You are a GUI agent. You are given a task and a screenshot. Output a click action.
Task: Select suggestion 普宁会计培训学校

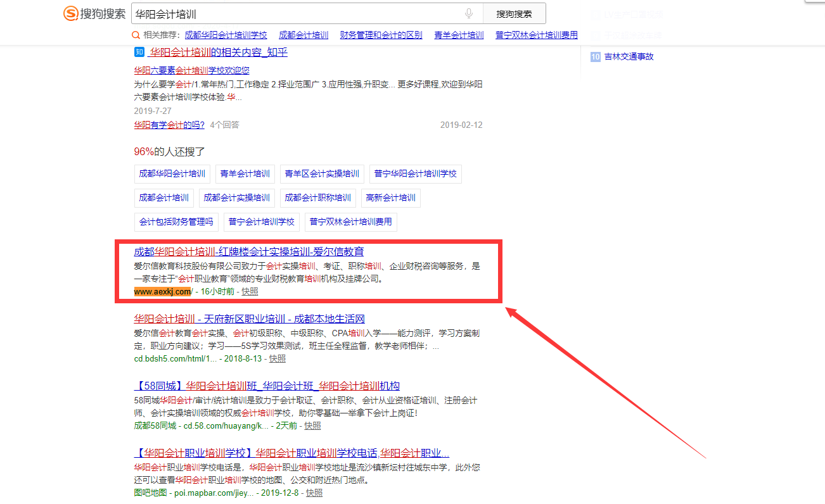click(x=262, y=222)
